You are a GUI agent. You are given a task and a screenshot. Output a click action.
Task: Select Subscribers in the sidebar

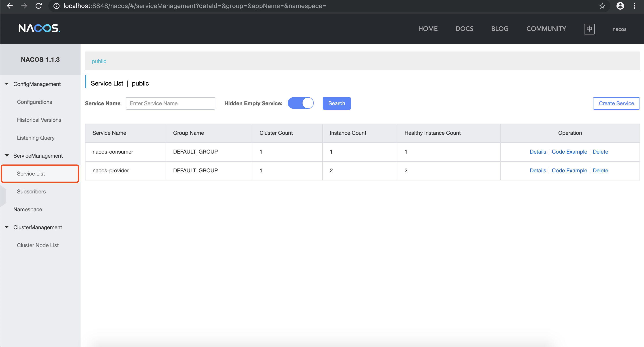31,191
